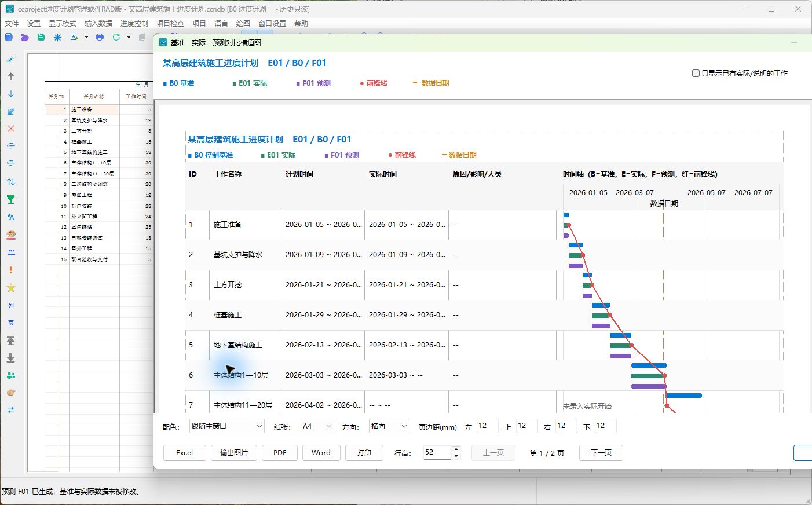Enable 只显示已有实际/说明的工作 checkbox

696,73
